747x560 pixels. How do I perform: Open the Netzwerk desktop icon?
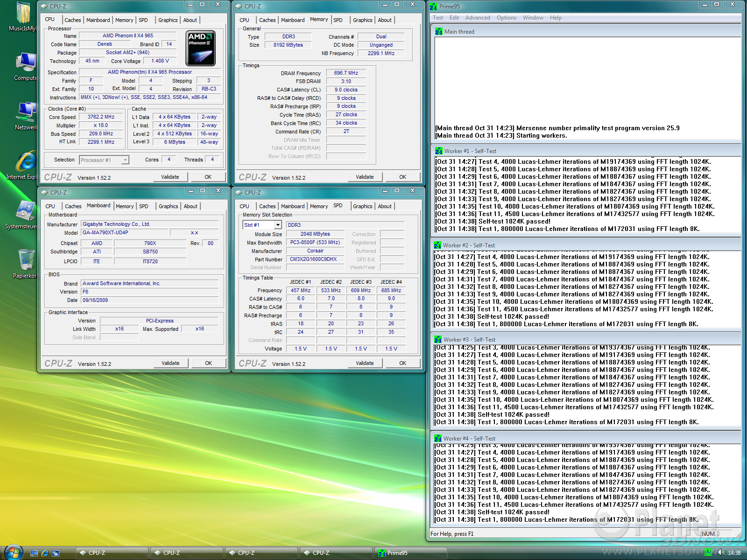pos(25,113)
